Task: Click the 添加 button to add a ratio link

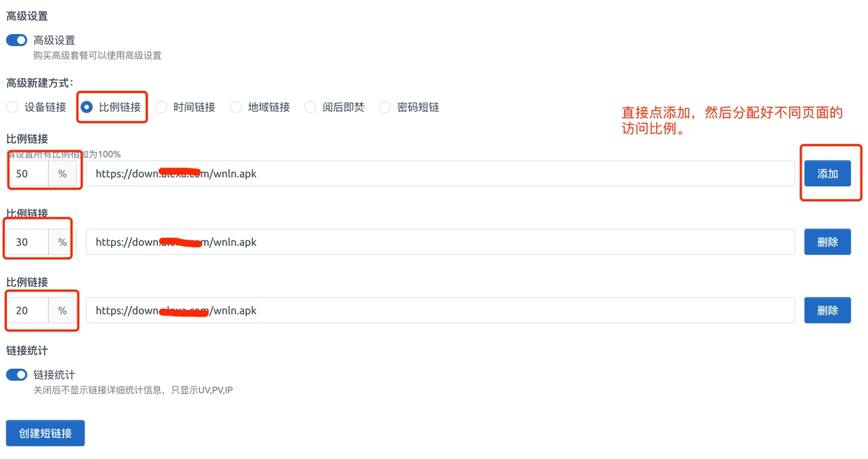Action: 828,173
